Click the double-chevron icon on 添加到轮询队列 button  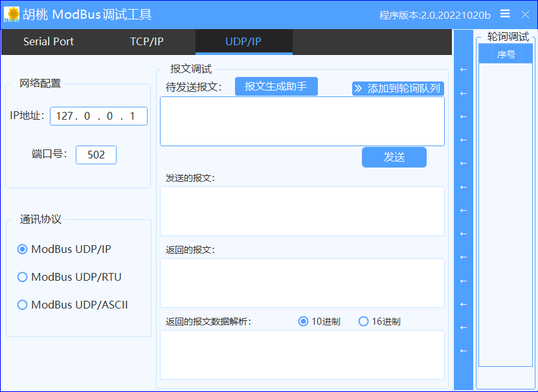pos(359,89)
